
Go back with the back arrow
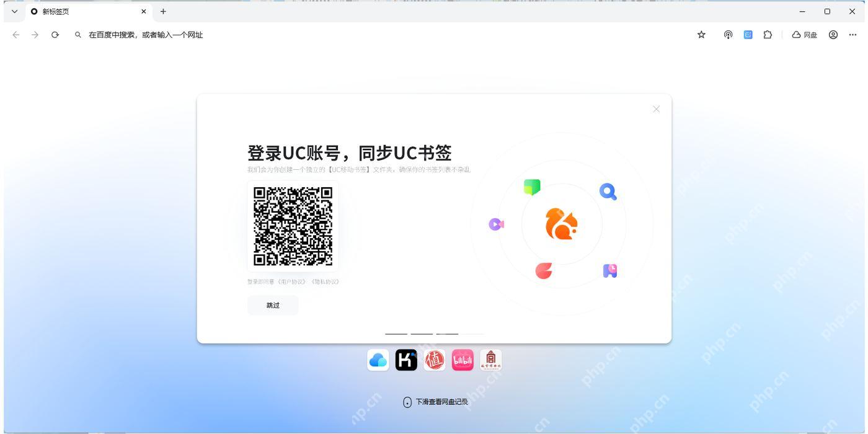(x=15, y=35)
